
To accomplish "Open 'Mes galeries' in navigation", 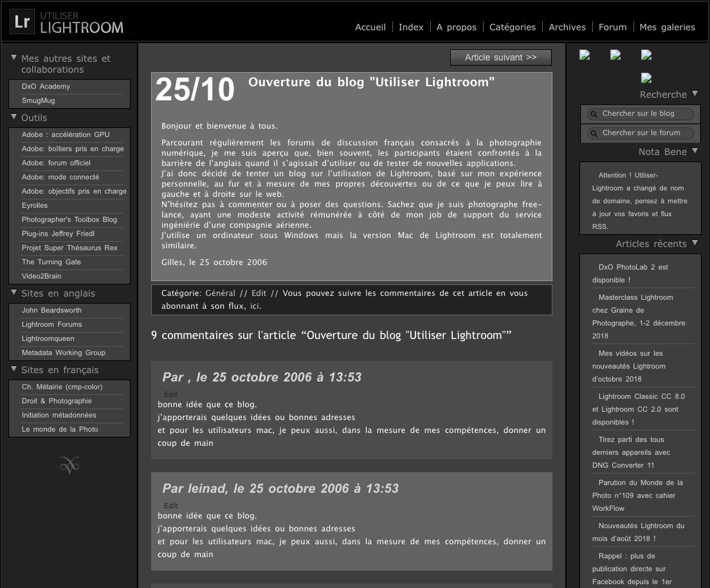I will coord(668,27).
